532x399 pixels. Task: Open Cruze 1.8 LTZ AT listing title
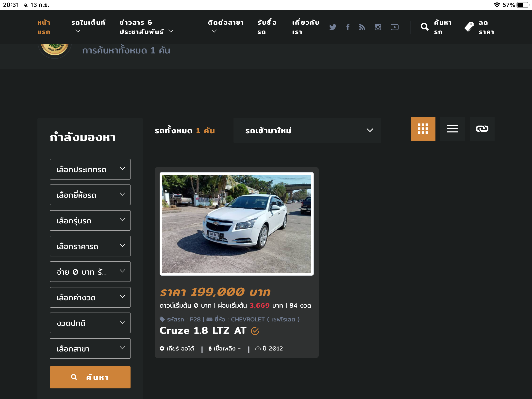pyautogui.click(x=203, y=331)
